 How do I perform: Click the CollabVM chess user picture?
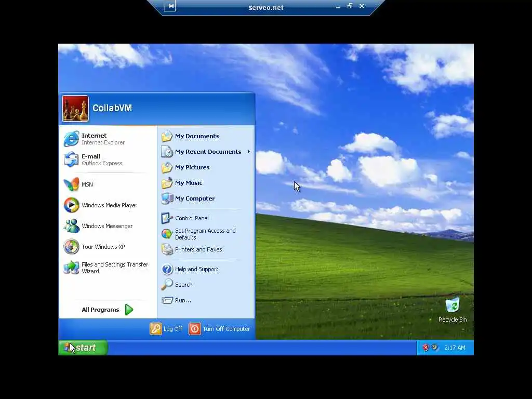click(x=75, y=109)
